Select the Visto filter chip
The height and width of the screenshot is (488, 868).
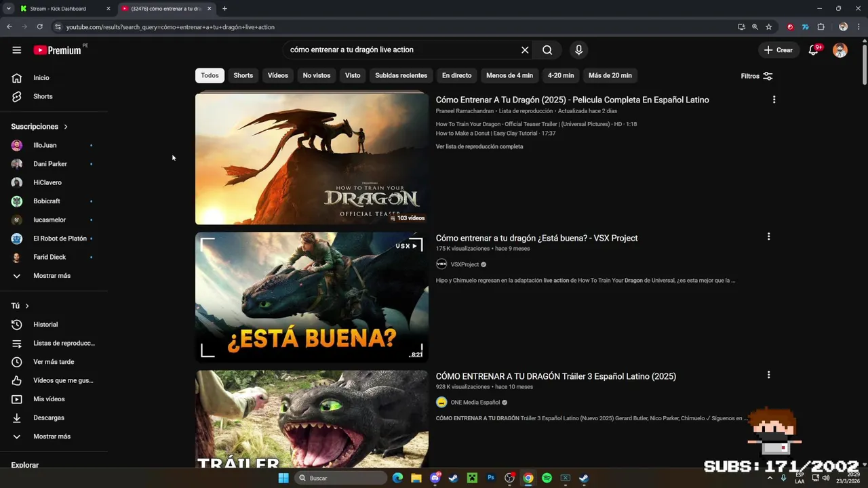click(x=353, y=75)
